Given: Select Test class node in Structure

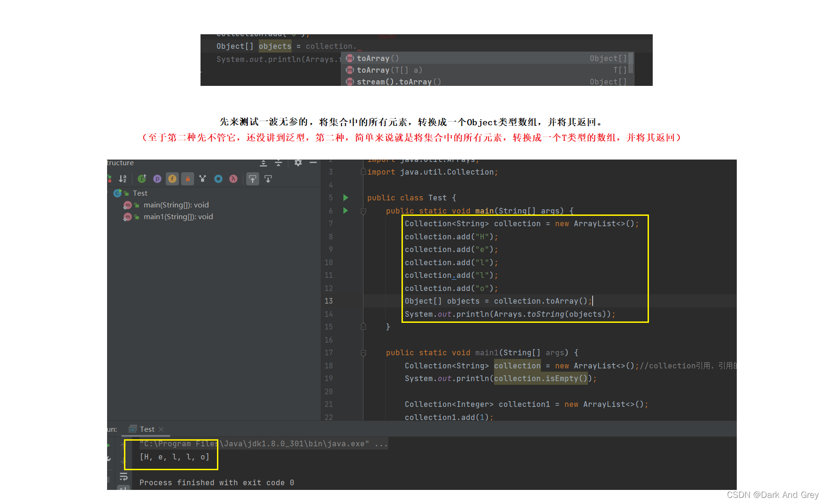Looking at the screenshot, I should point(140,193).
